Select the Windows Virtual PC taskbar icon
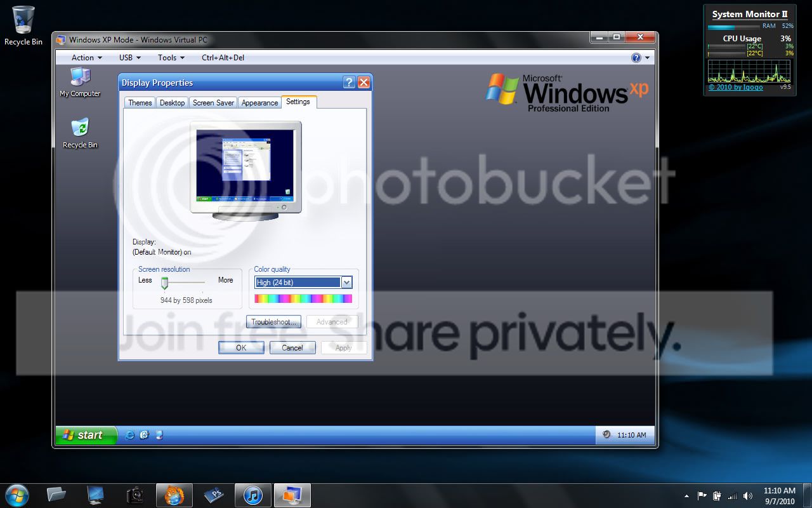 point(292,495)
